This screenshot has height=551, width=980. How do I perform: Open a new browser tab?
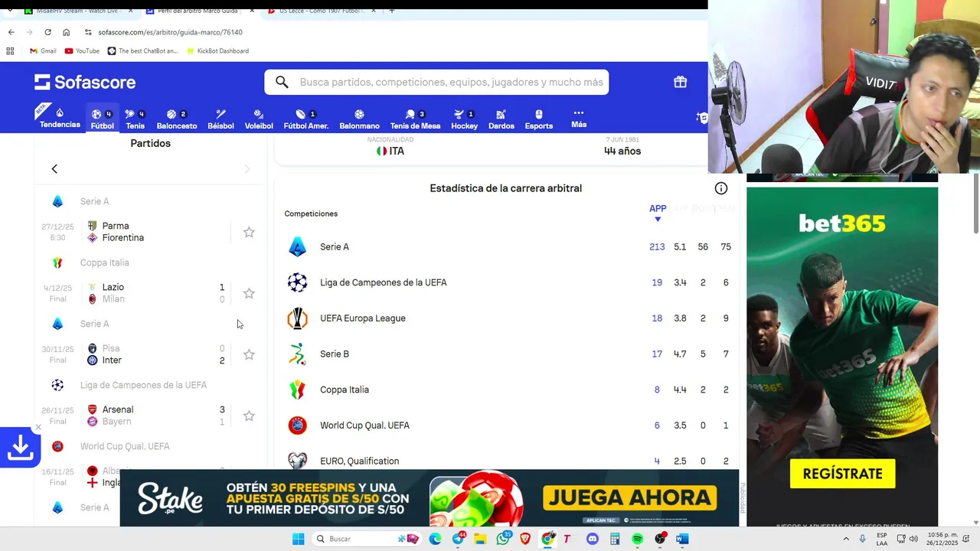(392, 11)
